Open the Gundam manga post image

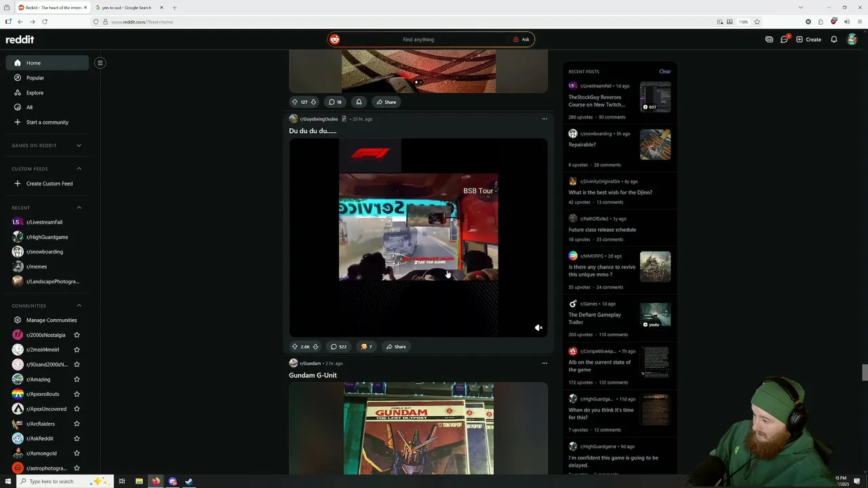(x=418, y=428)
